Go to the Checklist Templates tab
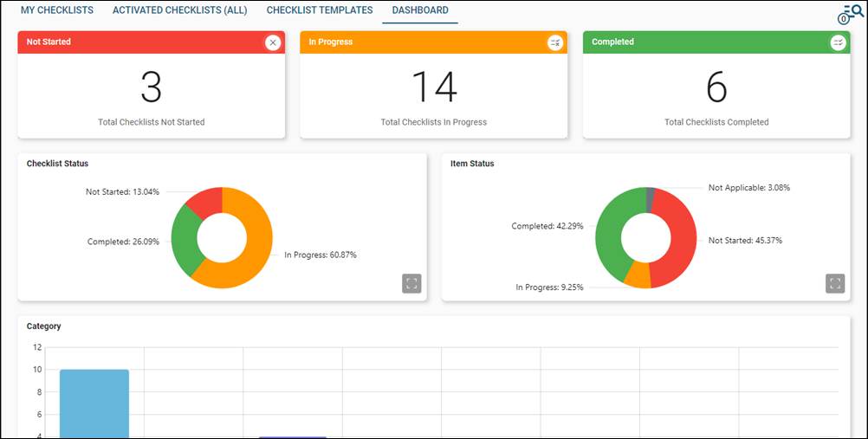Viewport: 868px width, 439px height. coord(320,10)
